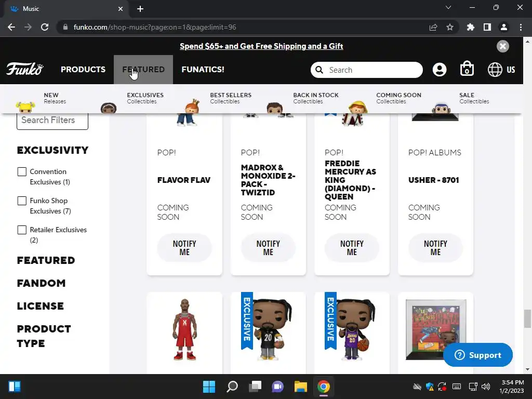Open the Chrome extensions puzzle icon
The height and width of the screenshot is (399, 532).
(x=471, y=27)
